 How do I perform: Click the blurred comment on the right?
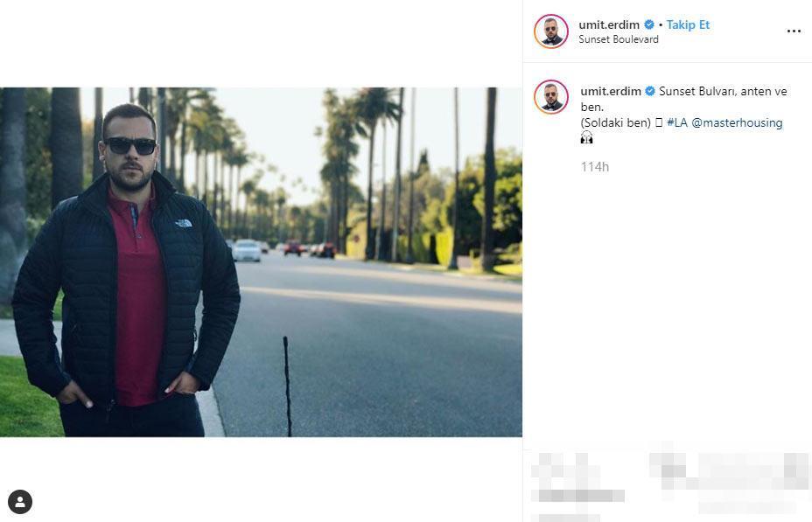(x=729, y=476)
